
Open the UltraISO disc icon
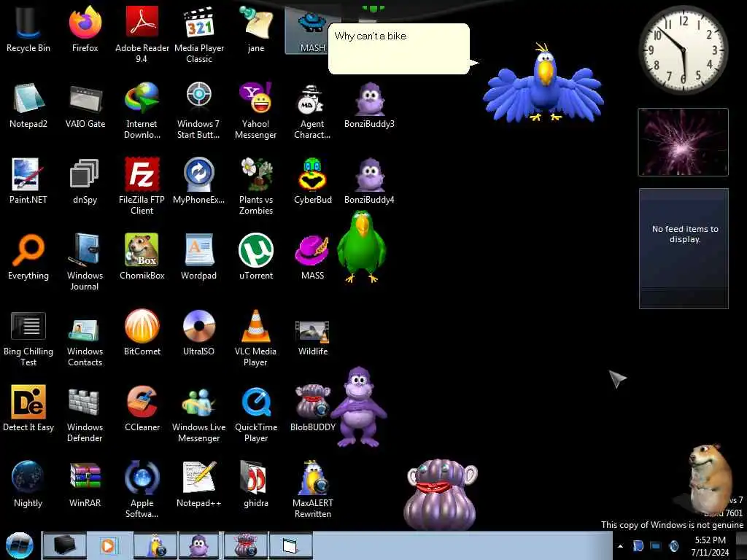[198, 332]
